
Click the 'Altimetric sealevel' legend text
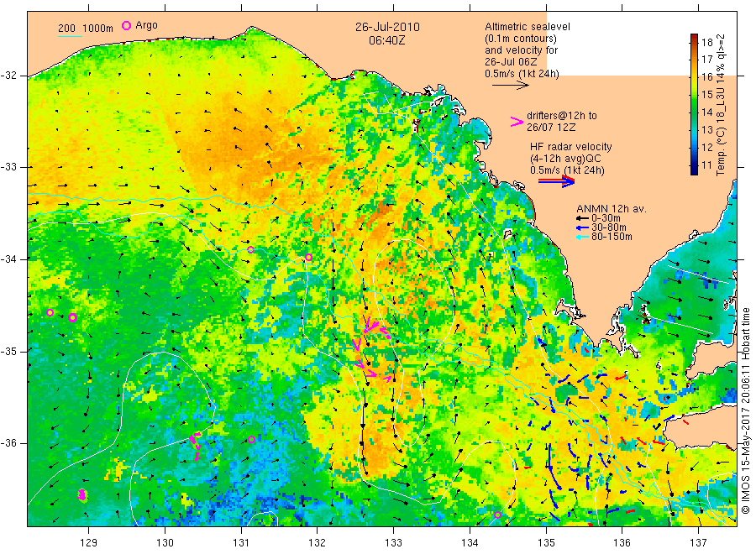click(528, 27)
